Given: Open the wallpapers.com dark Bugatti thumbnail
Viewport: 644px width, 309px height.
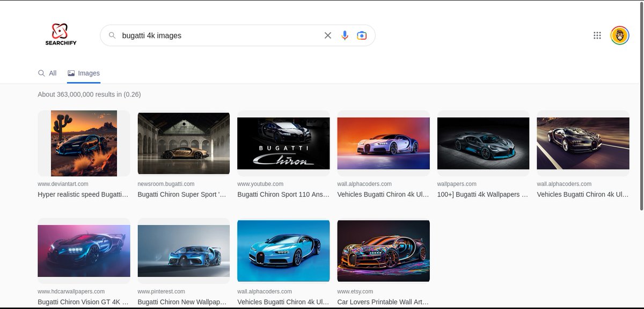Looking at the screenshot, I should (x=483, y=143).
